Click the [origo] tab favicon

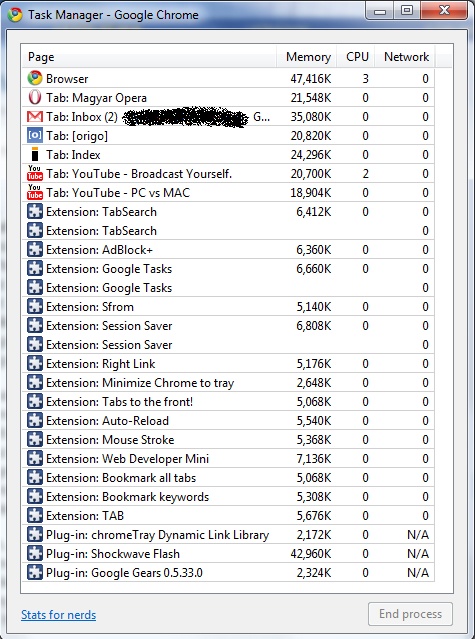point(35,135)
